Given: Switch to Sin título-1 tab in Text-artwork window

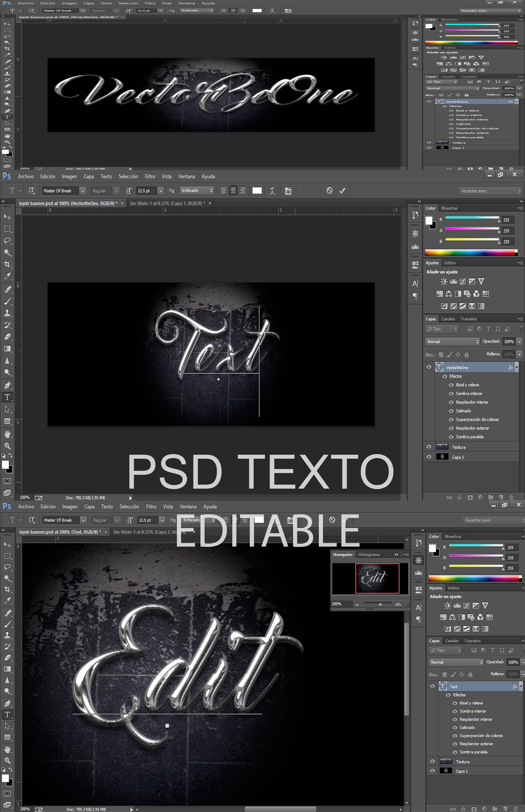Looking at the screenshot, I should click(x=167, y=203).
